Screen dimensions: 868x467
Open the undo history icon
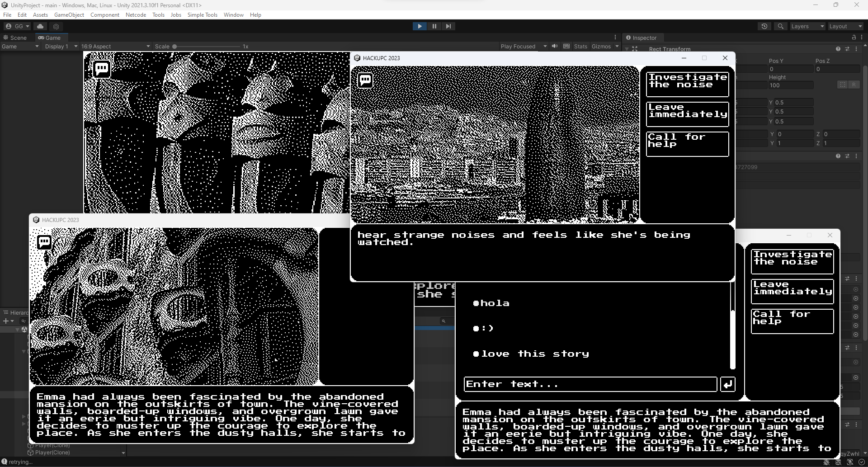point(764,26)
